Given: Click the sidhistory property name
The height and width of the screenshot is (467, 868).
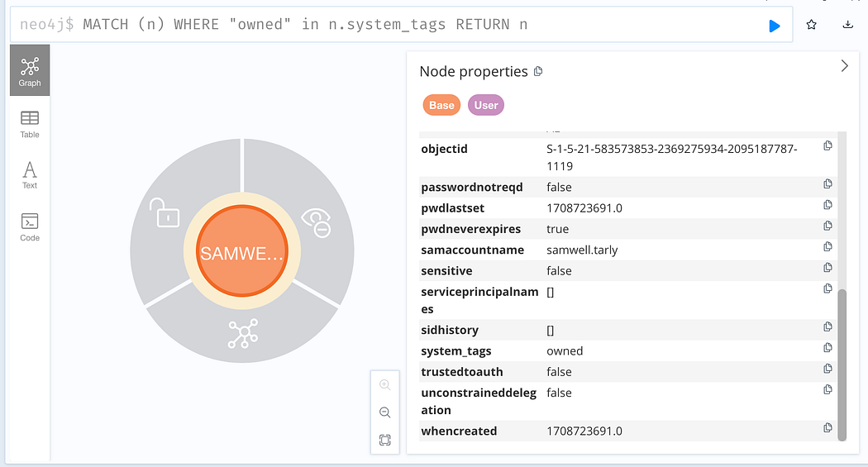Looking at the screenshot, I should pyautogui.click(x=450, y=331).
